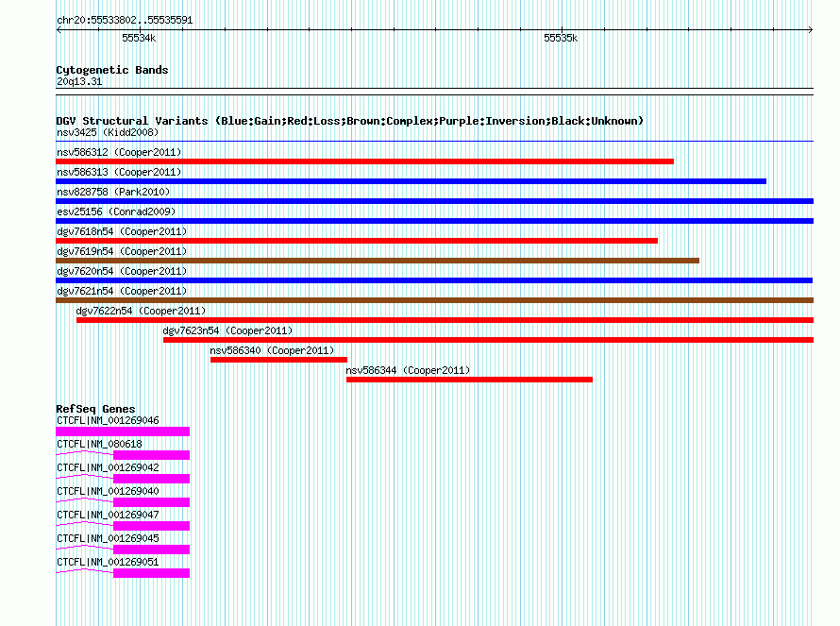Click the magenta NM_080618 exon block
Image resolution: width=840 pixels, height=626 pixels.
point(152,455)
